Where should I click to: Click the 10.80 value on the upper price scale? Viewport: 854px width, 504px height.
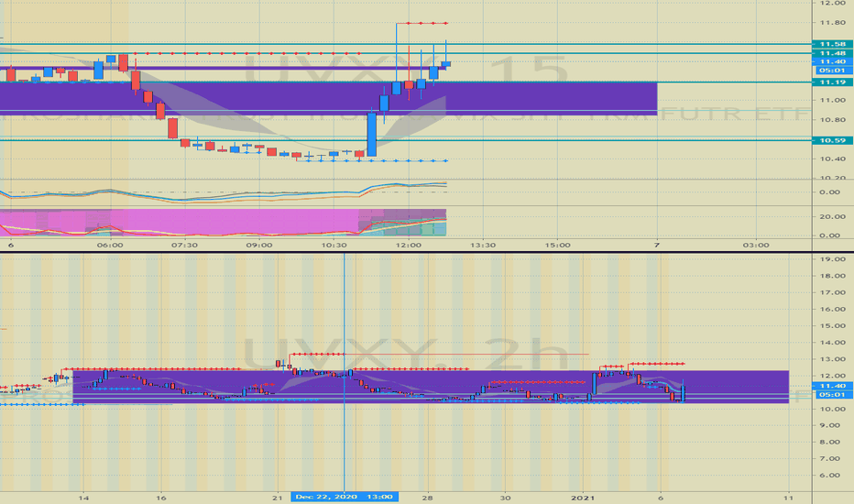point(832,120)
